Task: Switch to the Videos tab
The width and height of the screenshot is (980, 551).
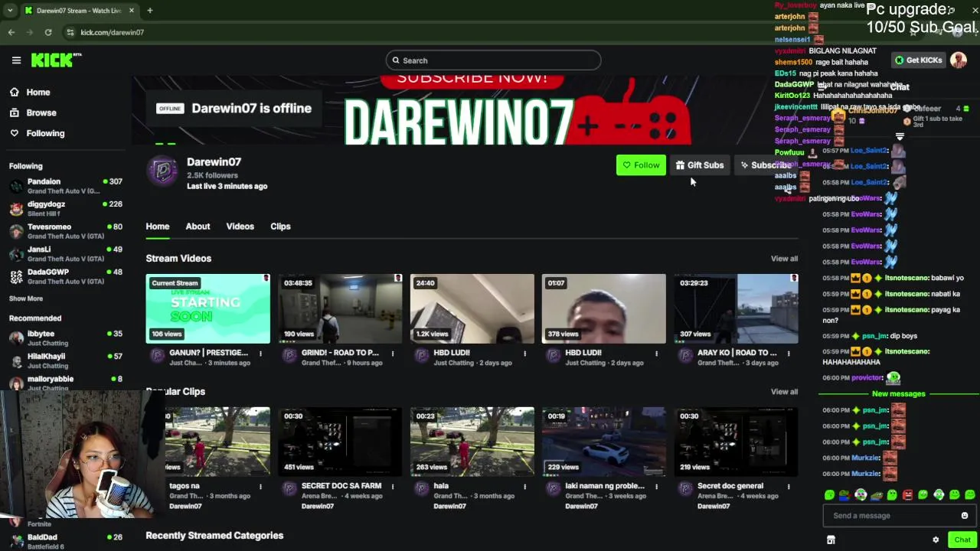Action: click(x=240, y=227)
